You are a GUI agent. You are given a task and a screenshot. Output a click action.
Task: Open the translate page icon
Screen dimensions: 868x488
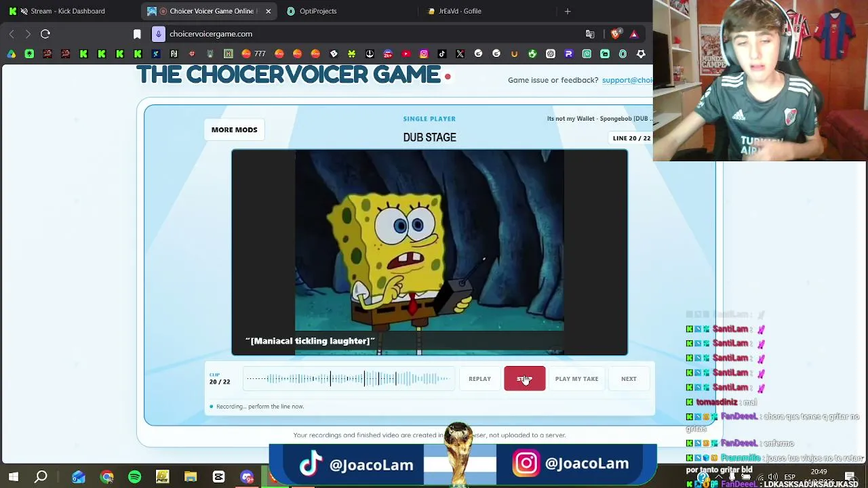pos(590,34)
